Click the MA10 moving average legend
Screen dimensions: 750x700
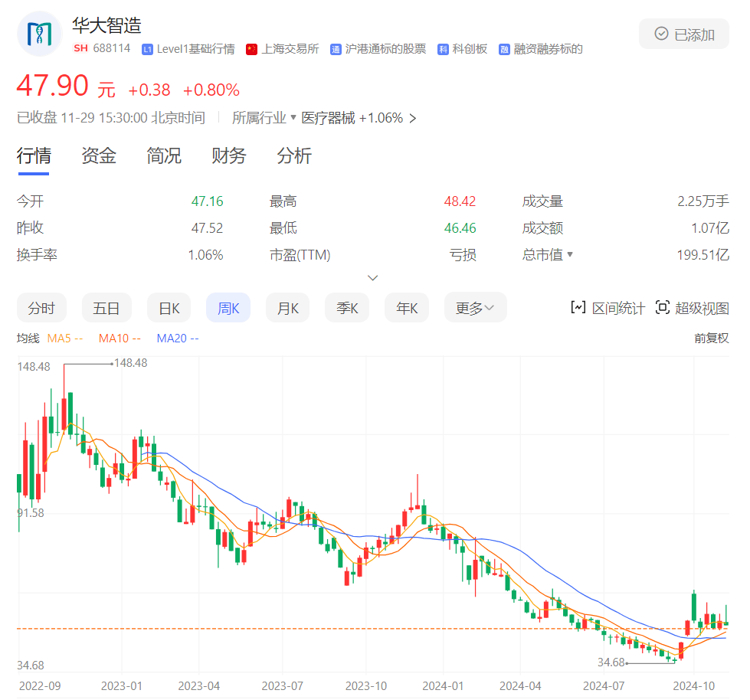(x=120, y=339)
